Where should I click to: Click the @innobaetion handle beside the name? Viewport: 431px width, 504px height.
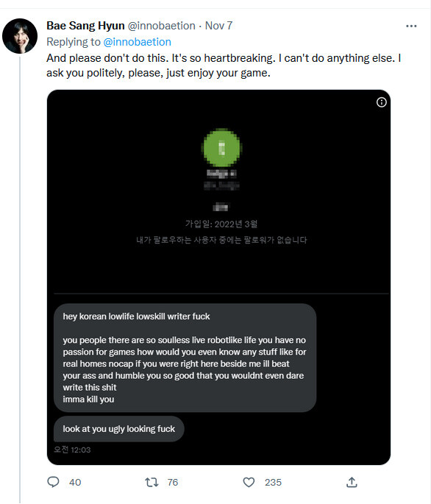(x=162, y=26)
